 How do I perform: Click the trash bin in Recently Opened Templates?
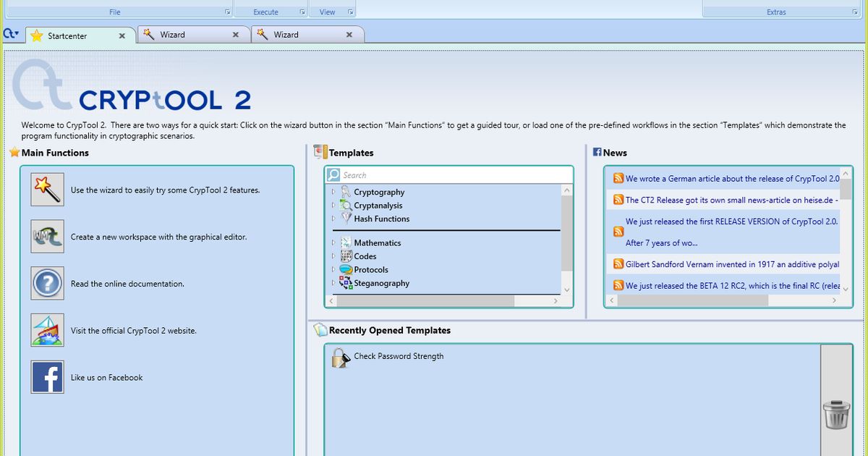click(836, 415)
